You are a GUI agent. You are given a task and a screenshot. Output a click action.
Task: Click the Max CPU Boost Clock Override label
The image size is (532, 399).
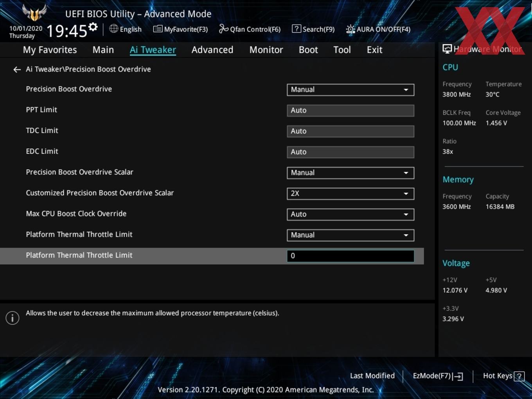76,214
